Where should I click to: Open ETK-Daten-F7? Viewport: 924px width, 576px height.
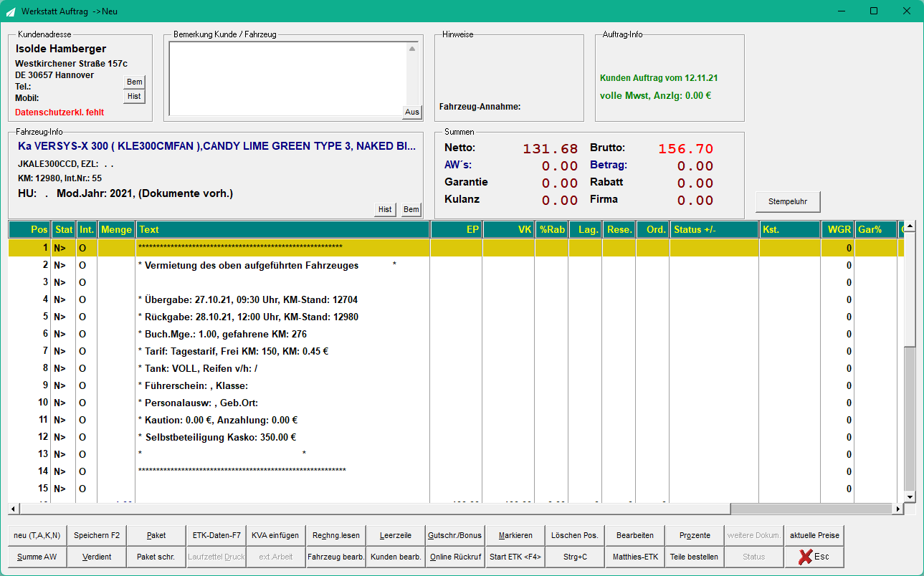tap(216, 535)
